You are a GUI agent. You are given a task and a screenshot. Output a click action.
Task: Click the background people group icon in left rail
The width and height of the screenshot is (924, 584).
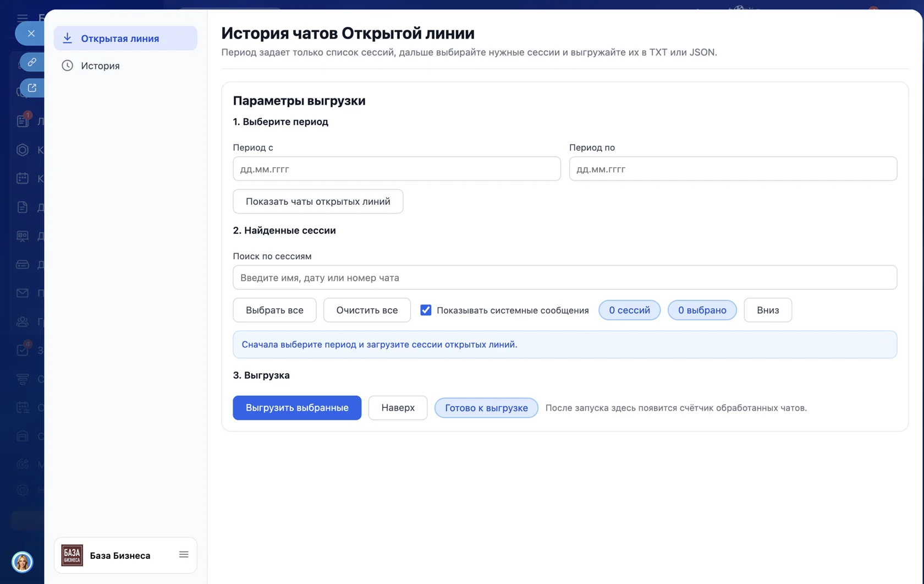point(23,321)
